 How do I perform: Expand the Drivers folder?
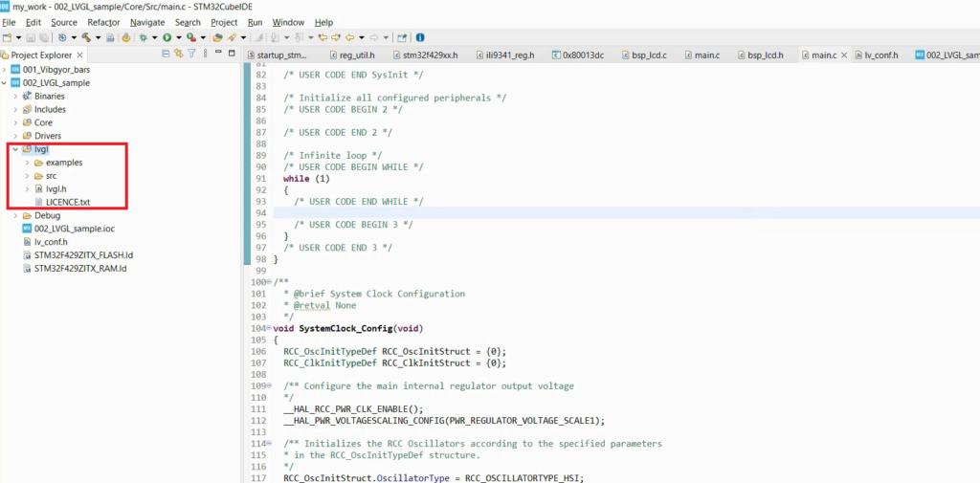click(x=15, y=136)
